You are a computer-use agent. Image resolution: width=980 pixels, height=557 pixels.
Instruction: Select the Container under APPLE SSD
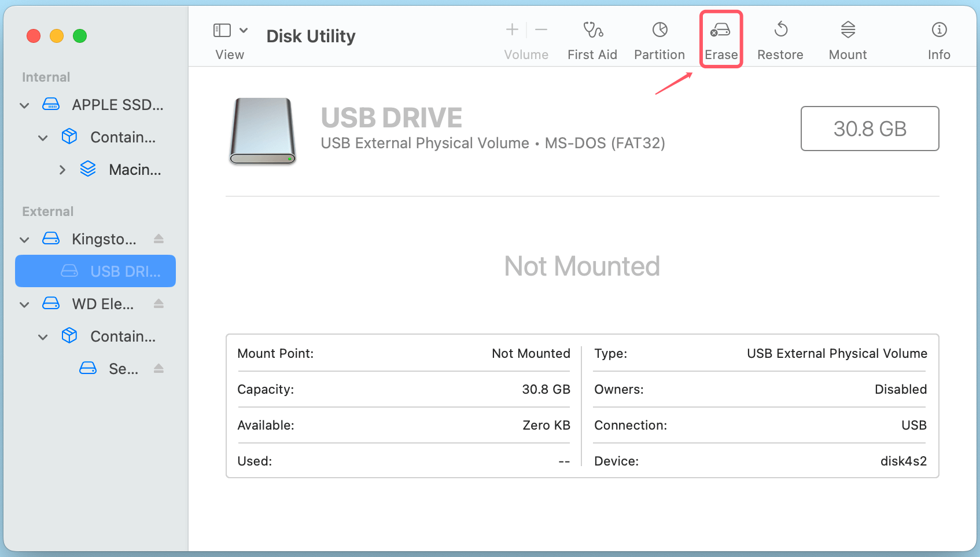(x=121, y=137)
